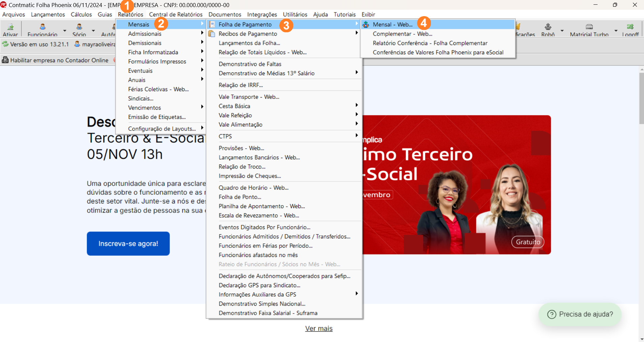Open the Integrações menu
This screenshot has width=644, height=342.
pos(262,14)
